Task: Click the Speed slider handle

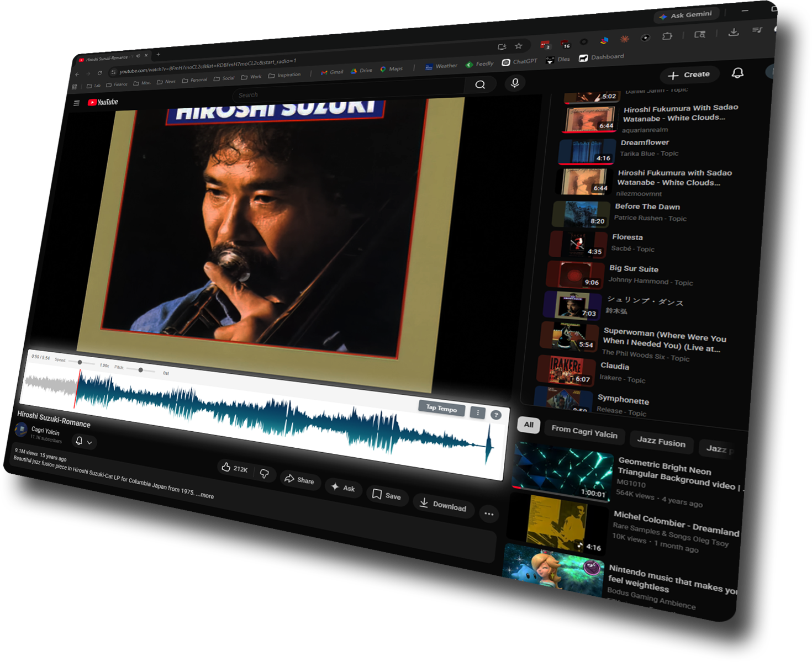Action: [x=80, y=362]
